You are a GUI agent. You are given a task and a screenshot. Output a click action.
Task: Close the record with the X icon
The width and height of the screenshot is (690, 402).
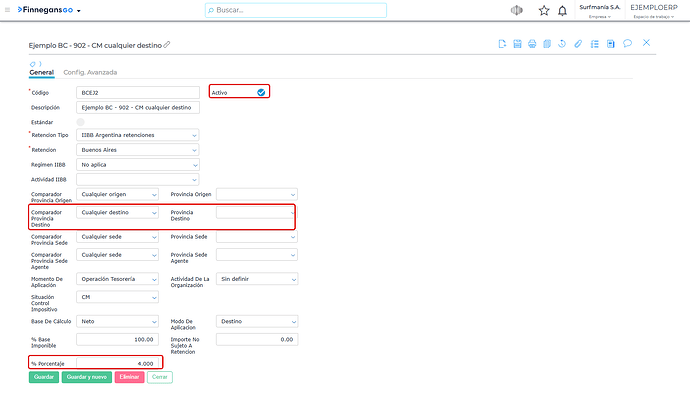point(646,43)
